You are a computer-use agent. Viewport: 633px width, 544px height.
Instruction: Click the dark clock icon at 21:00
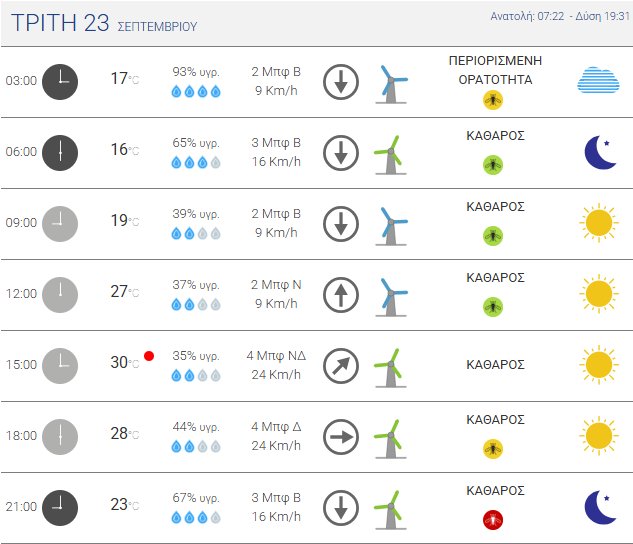(60, 507)
